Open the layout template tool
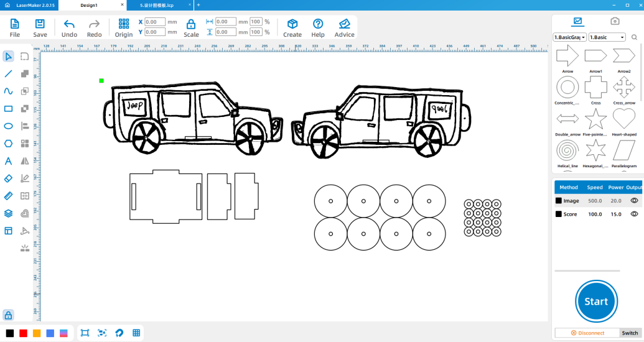 tap(8, 231)
